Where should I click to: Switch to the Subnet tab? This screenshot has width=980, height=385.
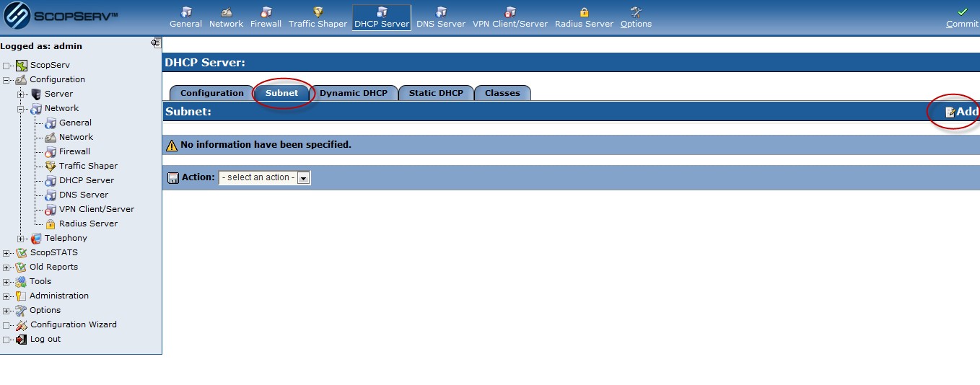pos(281,93)
